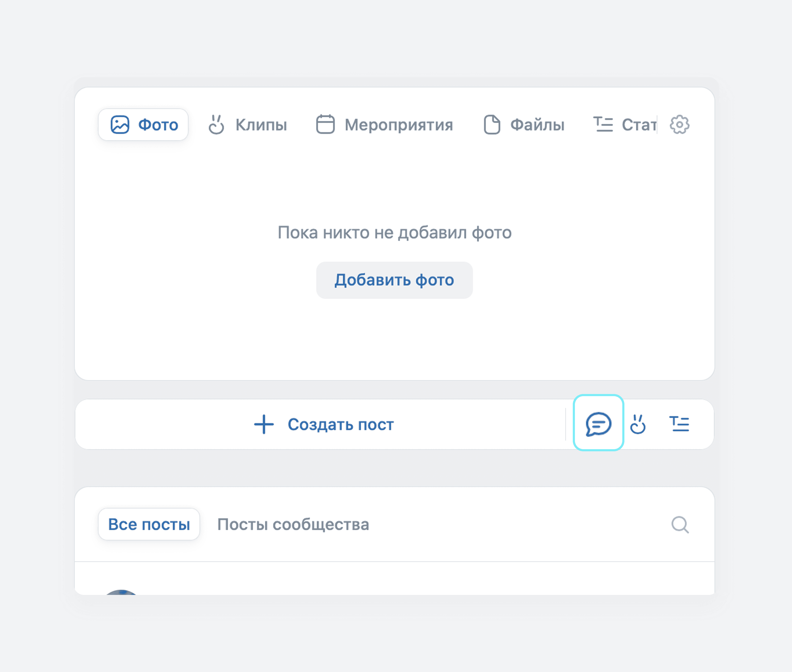This screenshot has width=792, height=672.
Task: Click the text-lines icon beside Стат label
Action: click(x=603, y=124)
